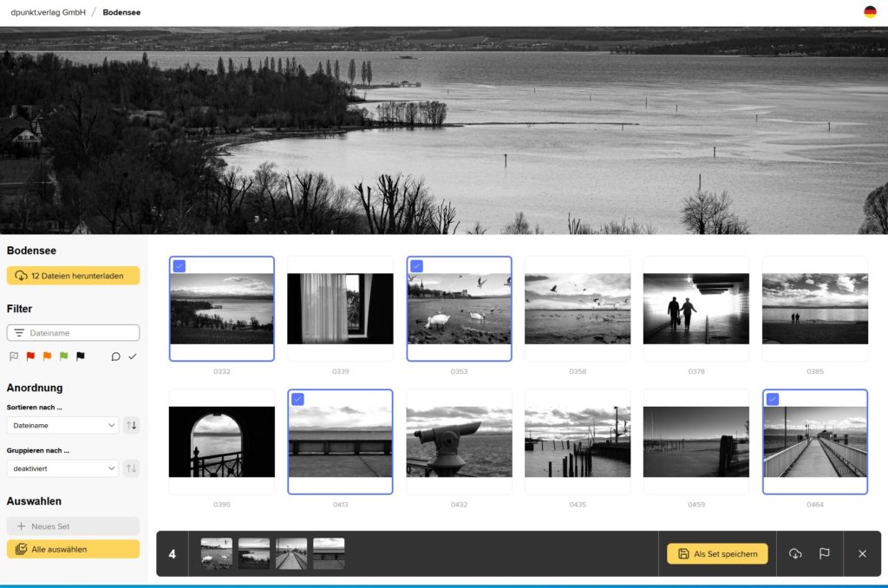Viewport: 888px width, 588px height.
Task: Download selection via cloud icon in bottom bar
Action: point(795,553)
